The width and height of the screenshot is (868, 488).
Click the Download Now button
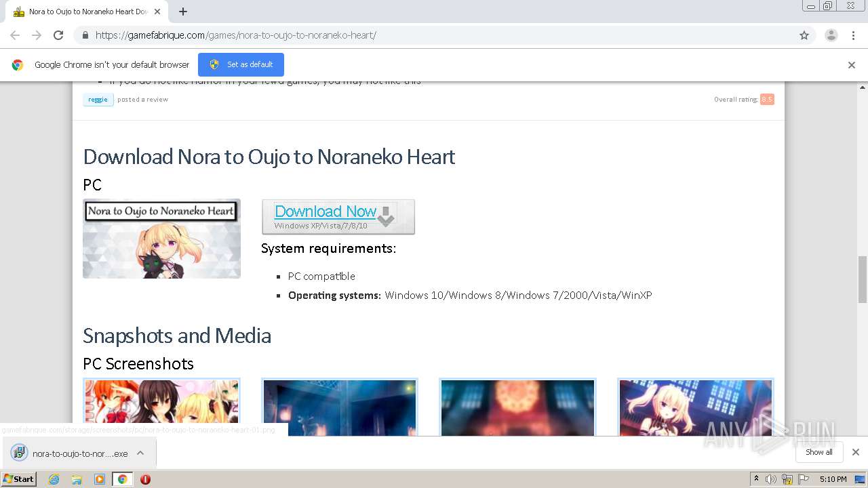tap(338, 217)
